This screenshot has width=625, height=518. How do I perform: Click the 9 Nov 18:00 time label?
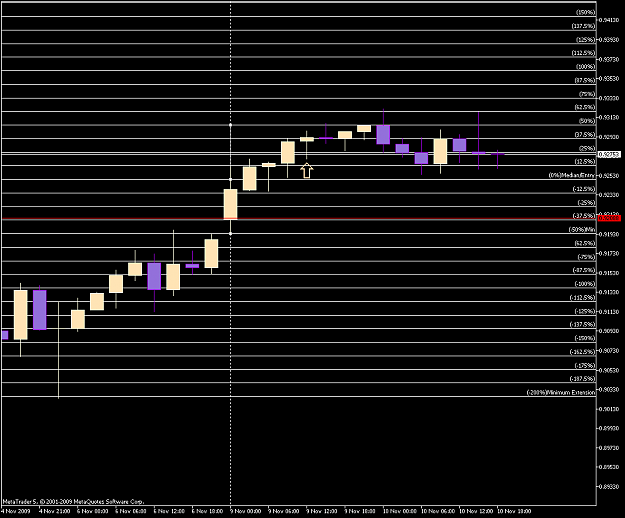(x=360, y=511)
